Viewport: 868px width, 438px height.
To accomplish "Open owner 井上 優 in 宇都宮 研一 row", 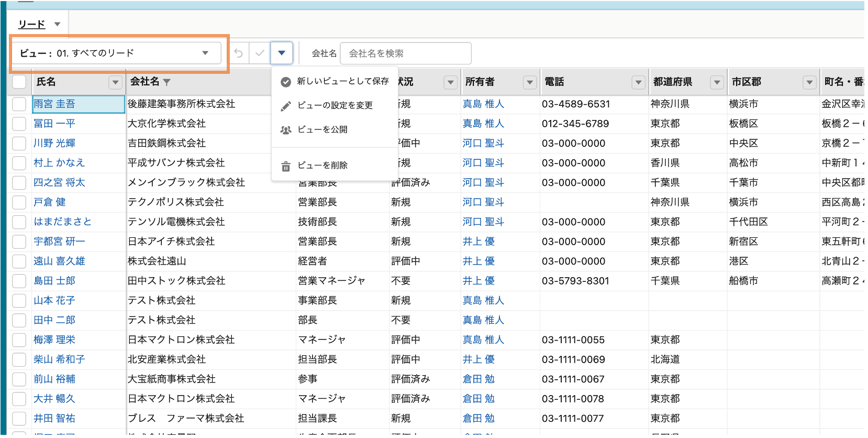I will (x=478, y=242).
